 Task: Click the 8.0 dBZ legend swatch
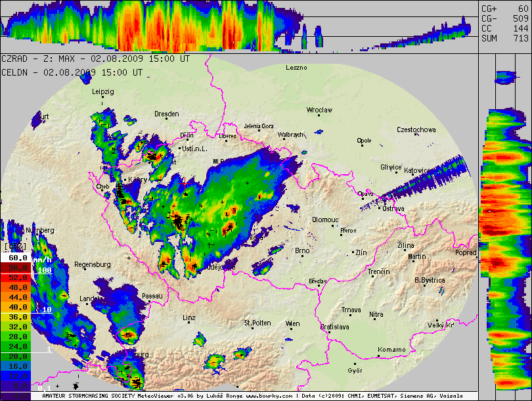coord(16,386)
